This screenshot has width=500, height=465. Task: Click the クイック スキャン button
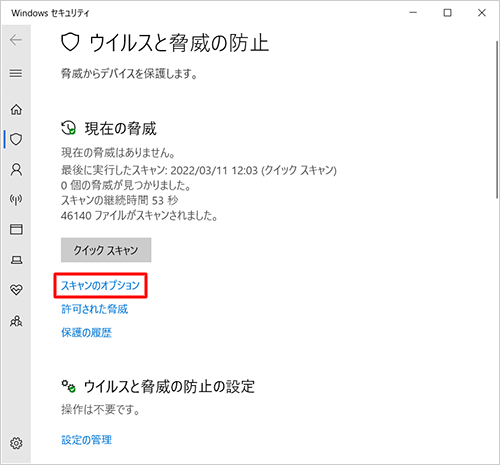tap(106, 250)
